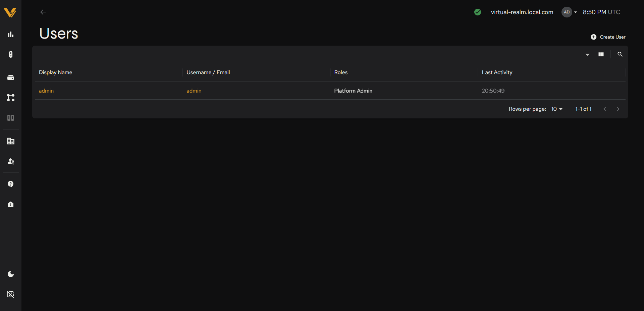The height and width of the screenshot is (311, 644).
Task: Open the drive storage icon in the sidebar
Action: (x=11, y=77)
